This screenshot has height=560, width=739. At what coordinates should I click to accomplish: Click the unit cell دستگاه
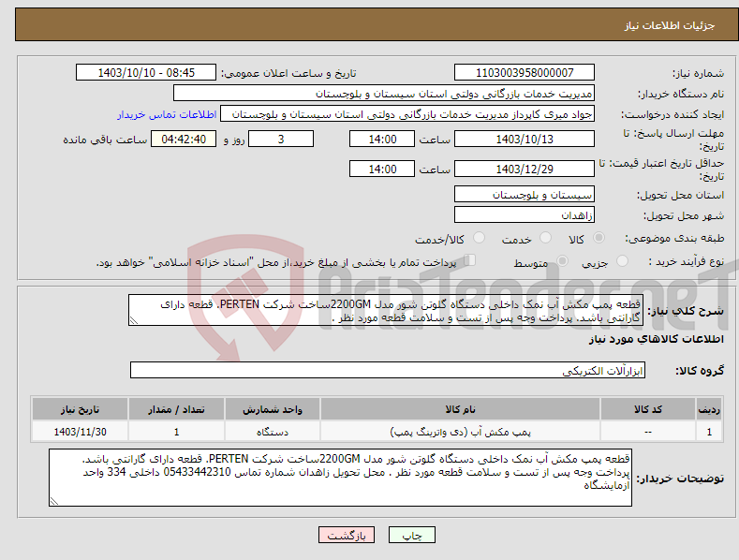click(x=273, y=432)
